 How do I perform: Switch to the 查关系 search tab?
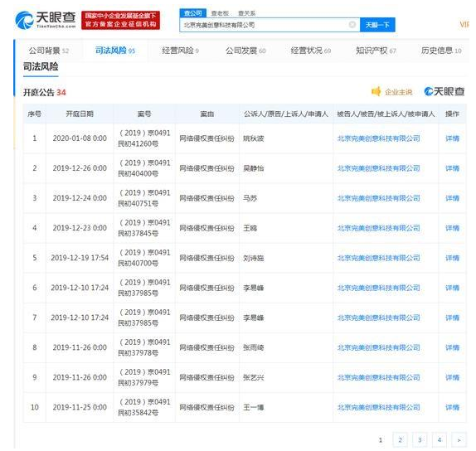pyautogui.click(x=246, y=13)
